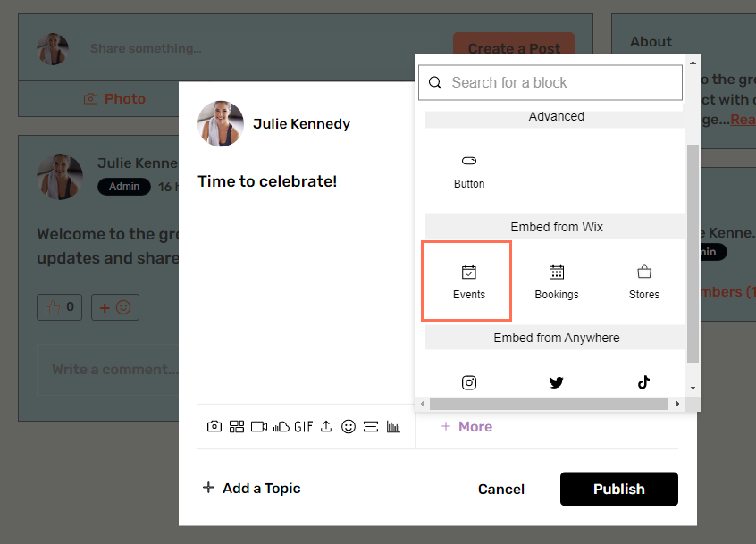Like the welcome post with thumbs up
Image resolution: width=756 pixels, height=544 pixels.
pyautogui.click(x=59, y=307)
